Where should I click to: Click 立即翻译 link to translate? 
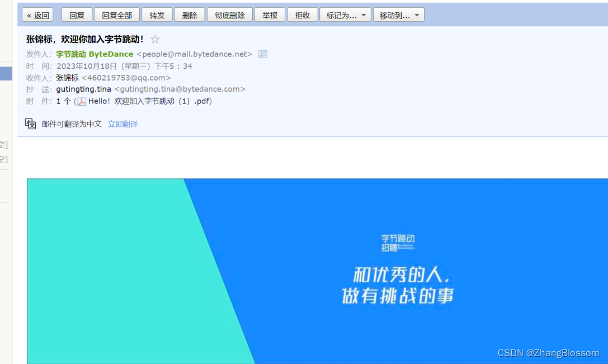pos(123,124)
